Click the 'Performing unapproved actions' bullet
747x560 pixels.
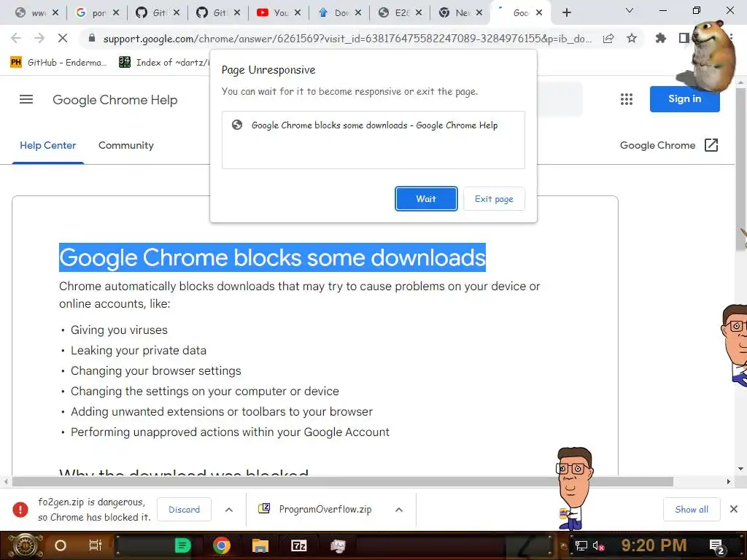pos(230,432)
